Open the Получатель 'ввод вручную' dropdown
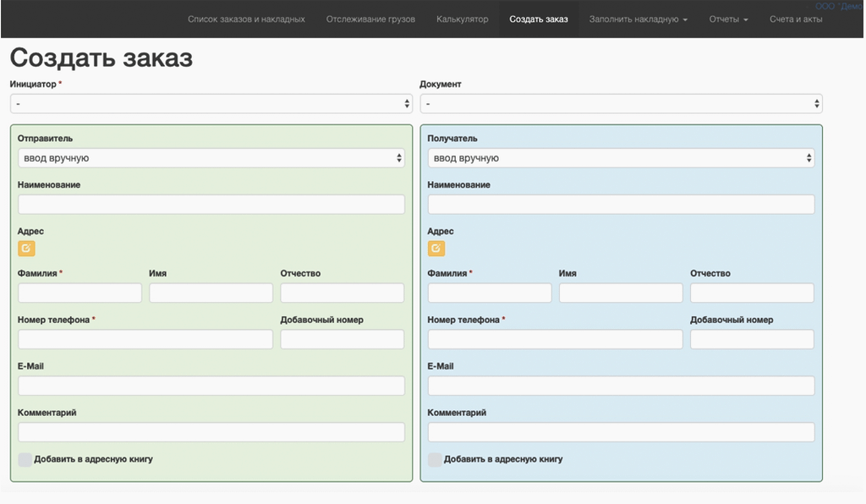This screenshot has width=866, height=504. [x=621, y=158]
